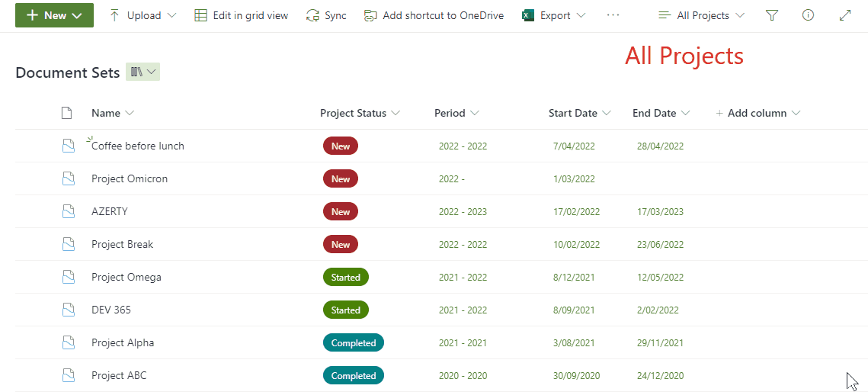Click period 2022 - for Project Omicron
868x392 pixels.
pyautogui.click(x=452, y=178)
